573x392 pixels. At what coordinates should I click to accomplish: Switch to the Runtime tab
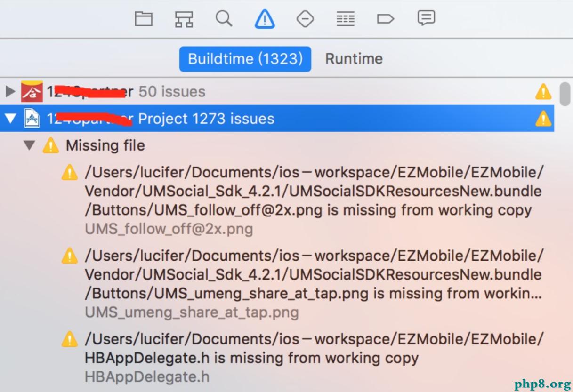click(354, 59)
